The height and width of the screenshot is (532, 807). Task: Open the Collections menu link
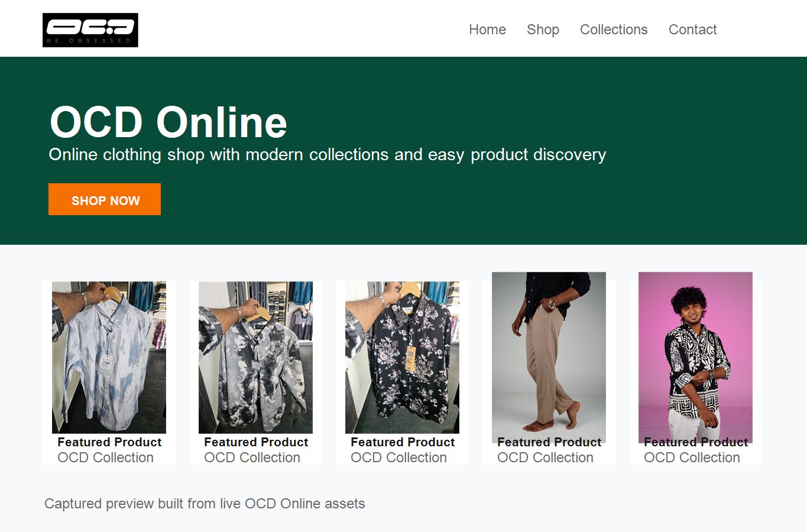pos(614,30)
